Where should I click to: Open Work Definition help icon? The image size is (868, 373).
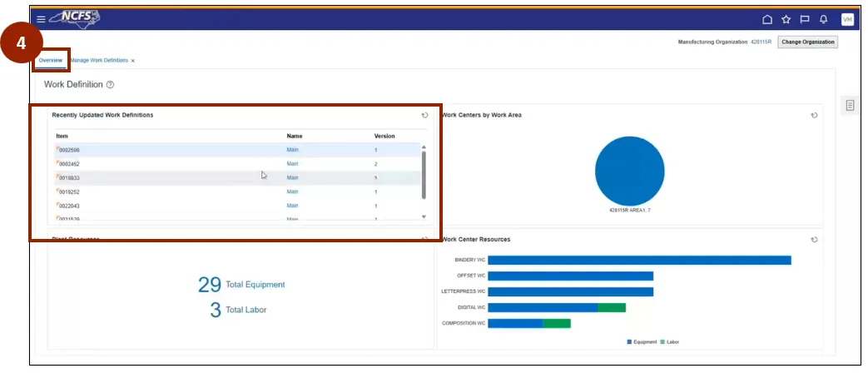point(110,85)
